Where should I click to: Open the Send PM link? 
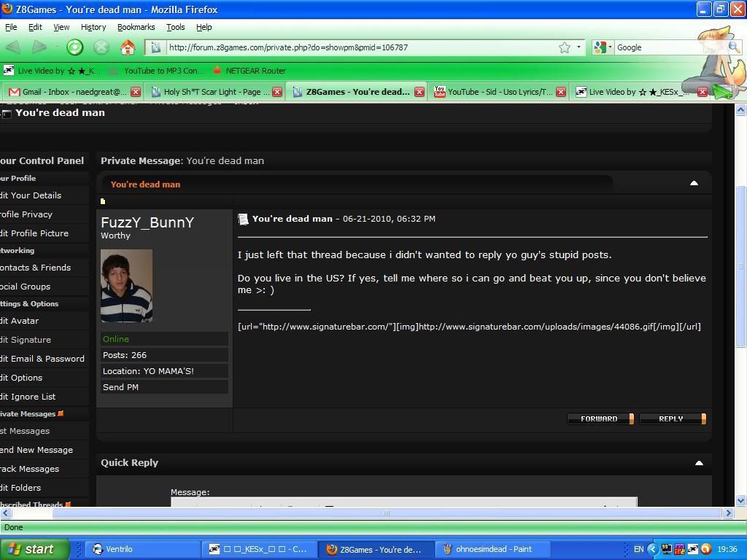(x=120, y=387)
